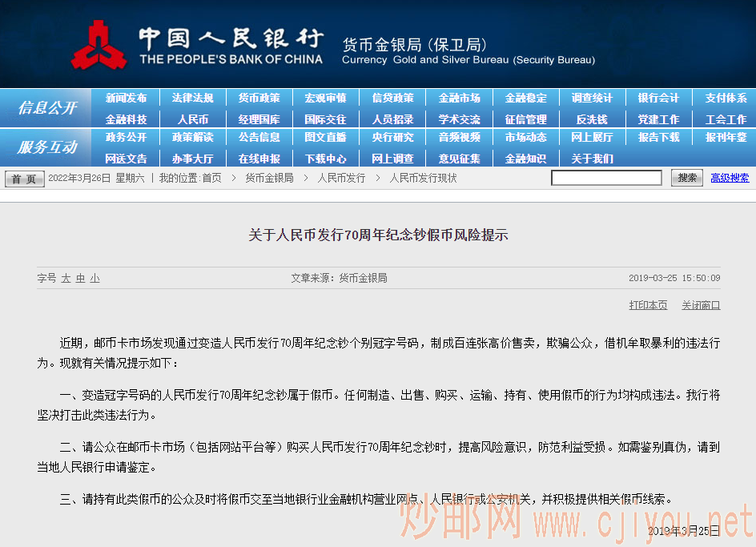756x547 pixels.
Task: Select 图文直播 menu item
Action: point(325,137)
